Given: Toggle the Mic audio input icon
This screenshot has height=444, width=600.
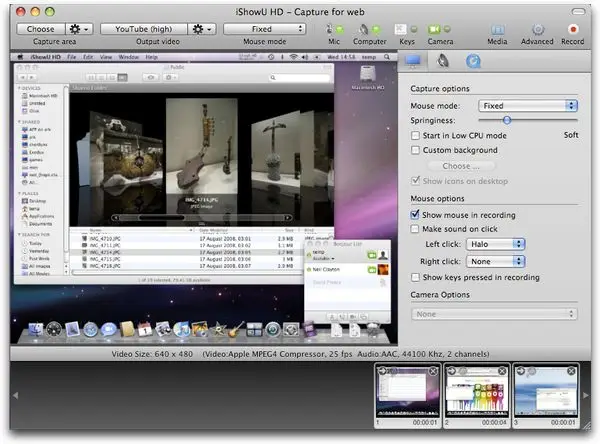Looking at the screenshot, I should click(x=332, y=29).
